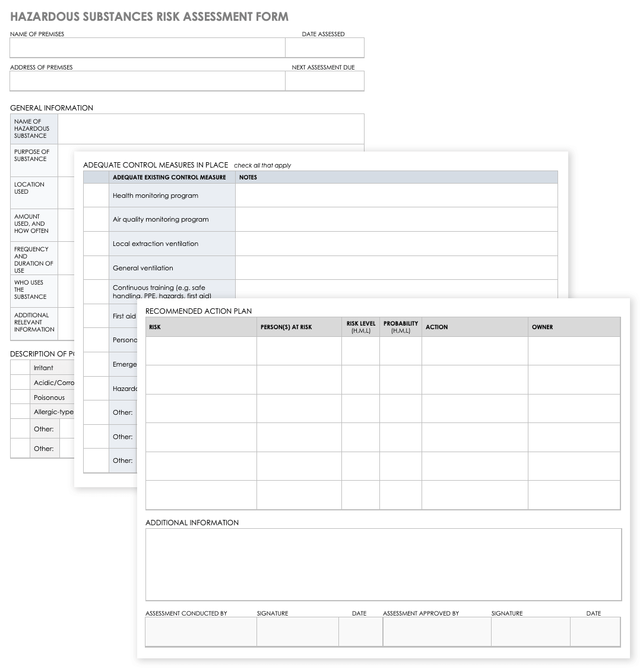Enable the Local extraction ventilation checkbox
The width and height of the screenshot is (643, 672).
point(96,244)
